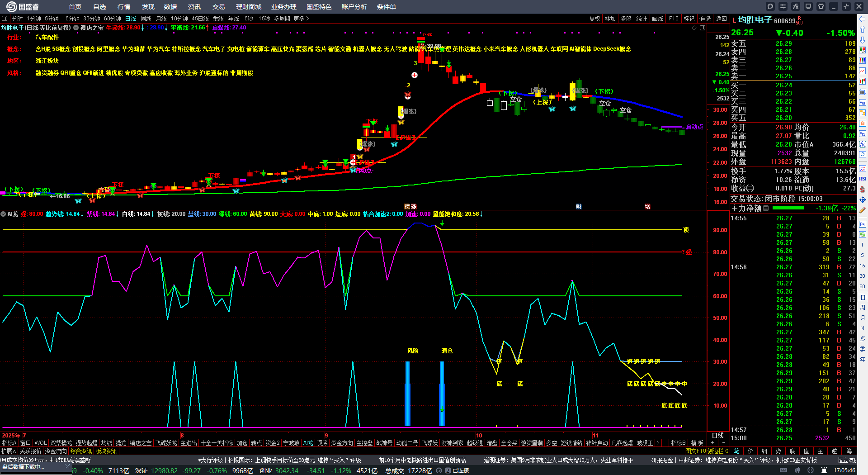
Task: Click the blue up arrow in right sidebar
Action: (x=863, y=29)
